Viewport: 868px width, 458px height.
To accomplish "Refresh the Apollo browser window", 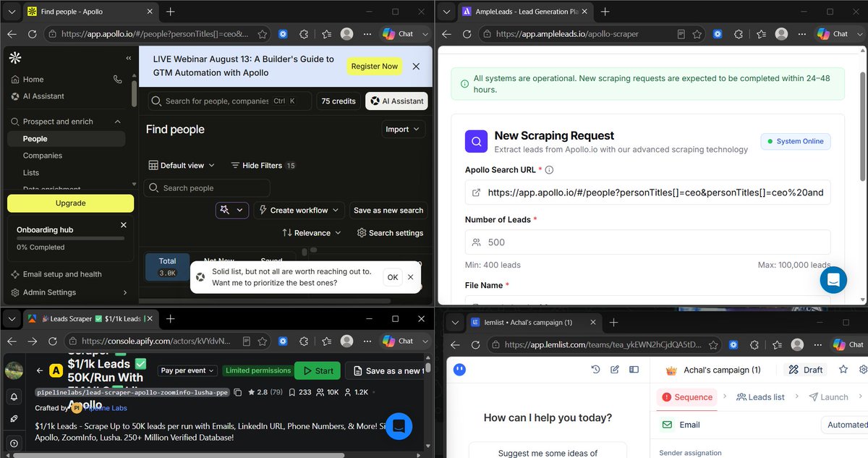I will tap(32, 34).
